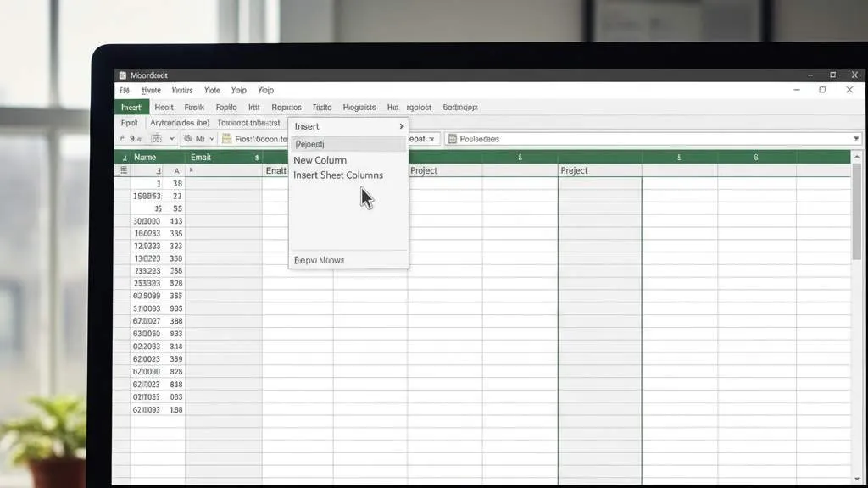Open the dropdown arrow next to calendar icon
Image resolution: width=868 pixels, height=488 pixels.
[171, 139]
